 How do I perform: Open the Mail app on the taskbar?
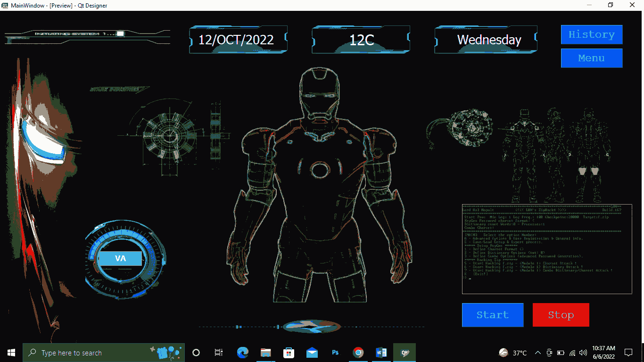pos(312,353)
